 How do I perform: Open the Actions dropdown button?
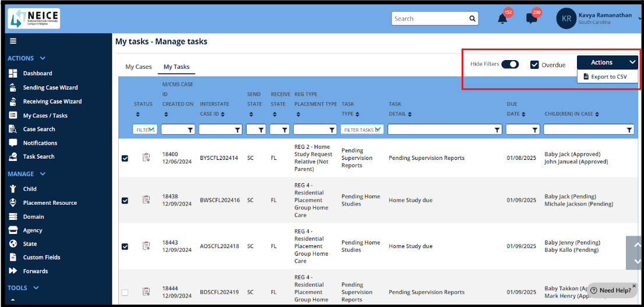[x=607, y=62]
